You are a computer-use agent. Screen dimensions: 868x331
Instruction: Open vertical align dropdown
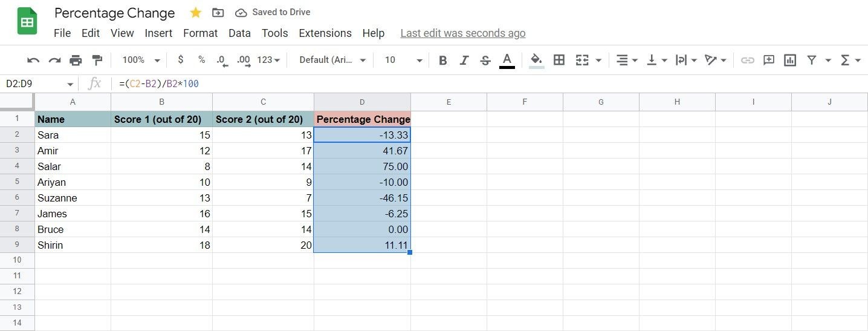pos(656,60)
